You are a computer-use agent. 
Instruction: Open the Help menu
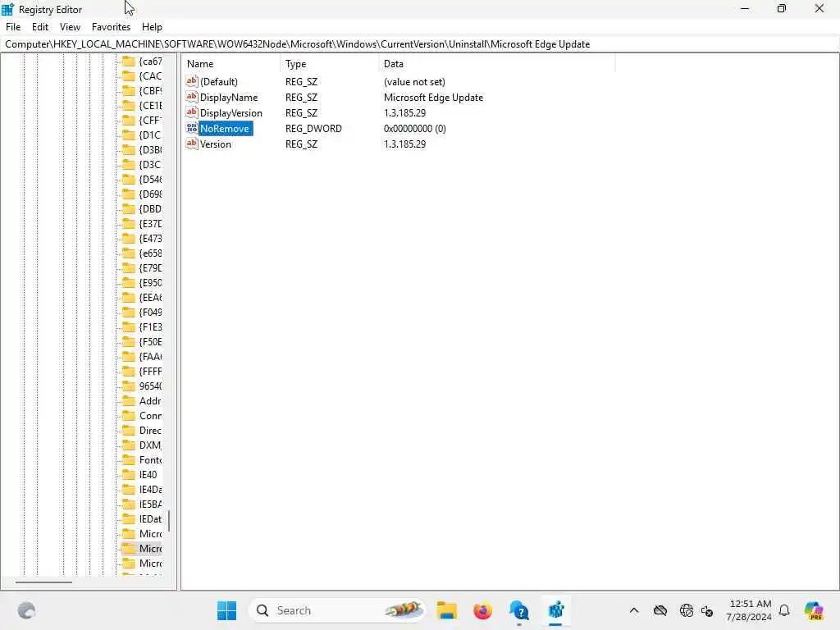pyautogui.click(x=152, y=27)
